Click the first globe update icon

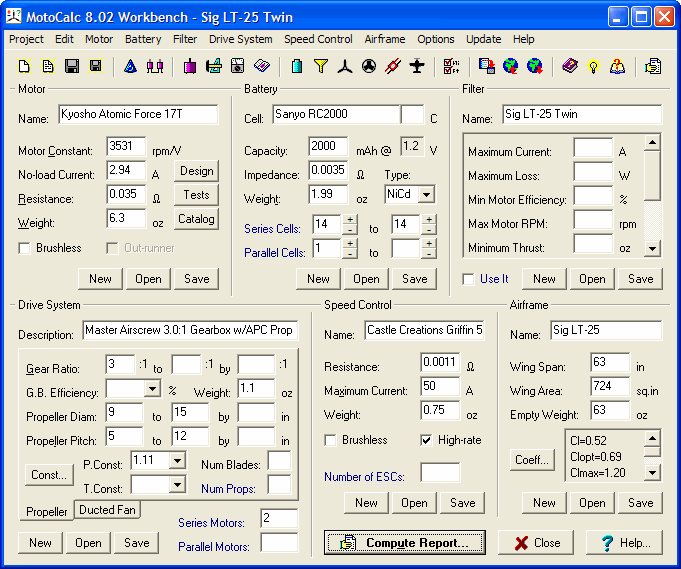511,66
